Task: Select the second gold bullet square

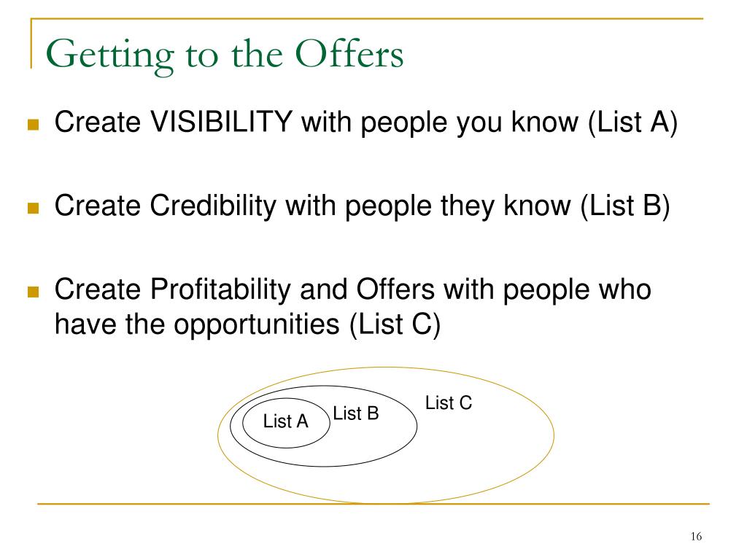Action: tap(33, 209)
